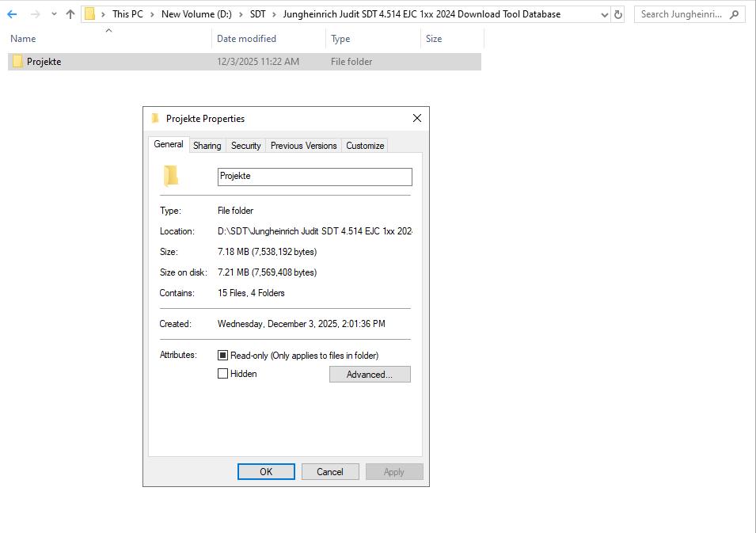The image size is (756, 533).
Task: Refresh the current folder view
Action: (x=618, y=15)
